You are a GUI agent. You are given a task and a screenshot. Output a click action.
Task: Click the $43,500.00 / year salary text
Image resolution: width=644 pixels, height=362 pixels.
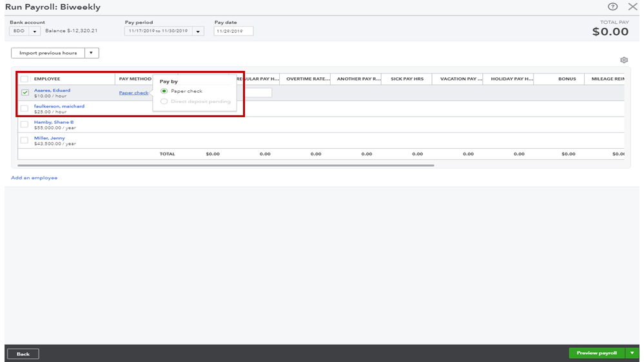tap(55, 144)
